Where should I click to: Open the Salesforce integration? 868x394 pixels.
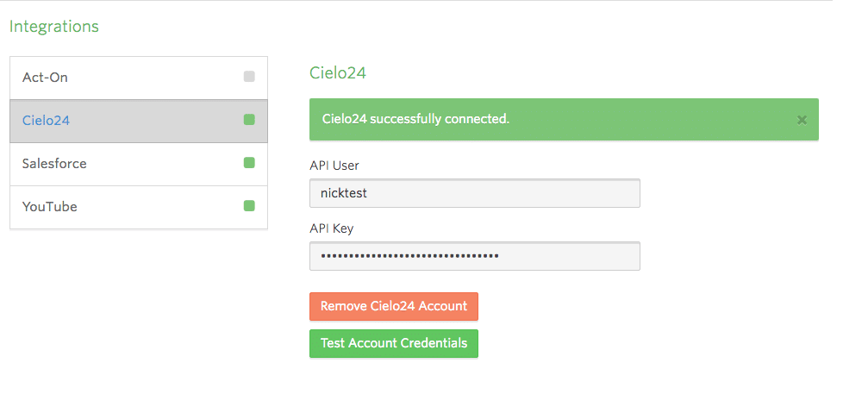[x=139, y=164]
